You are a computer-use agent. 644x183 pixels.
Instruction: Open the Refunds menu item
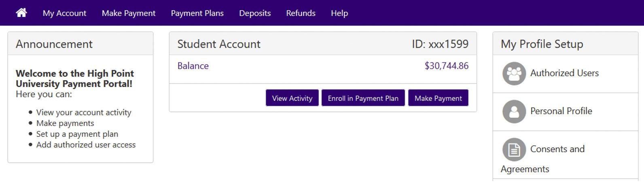pyautogui.click(x=301, y=13)
